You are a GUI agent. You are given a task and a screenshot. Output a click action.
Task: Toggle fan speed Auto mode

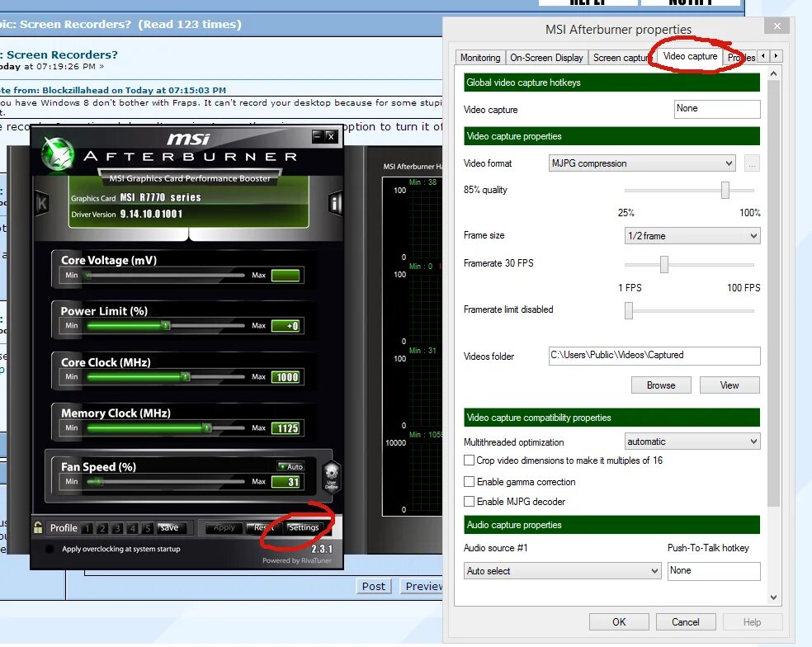pyautogui.click(x=290, y=467)
